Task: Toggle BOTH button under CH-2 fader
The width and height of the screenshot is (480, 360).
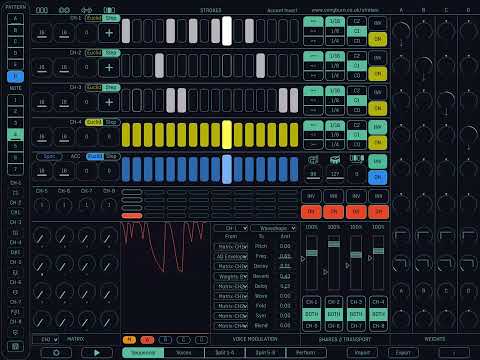Action: click(334, 314)
